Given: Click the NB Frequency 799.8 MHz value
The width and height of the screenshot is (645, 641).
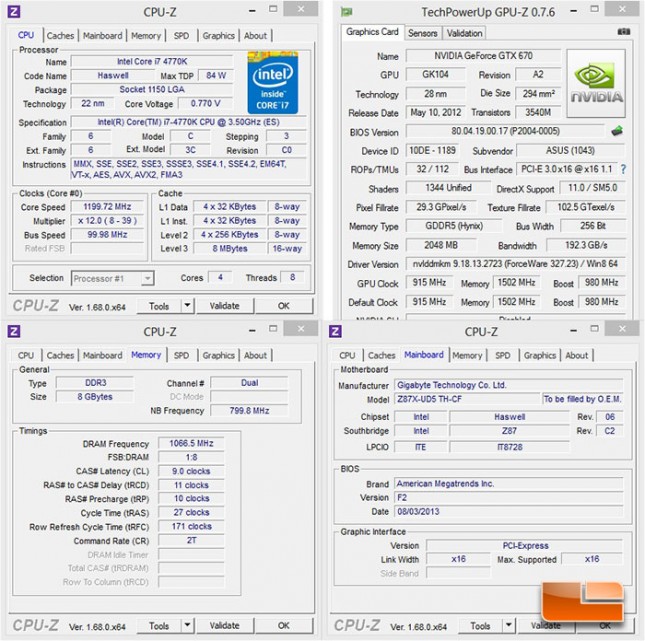Looking at the screenshot, I should 249,411.
